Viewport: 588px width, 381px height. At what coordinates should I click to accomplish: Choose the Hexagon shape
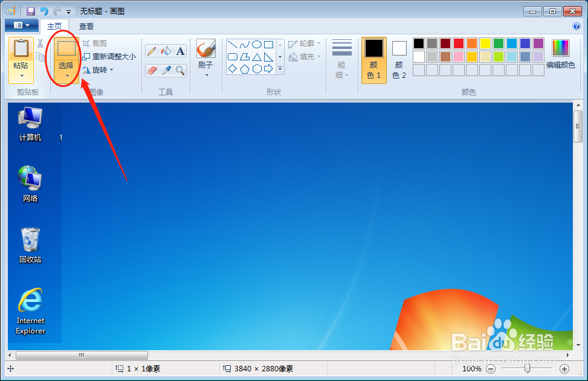click(x=256, y=69)
